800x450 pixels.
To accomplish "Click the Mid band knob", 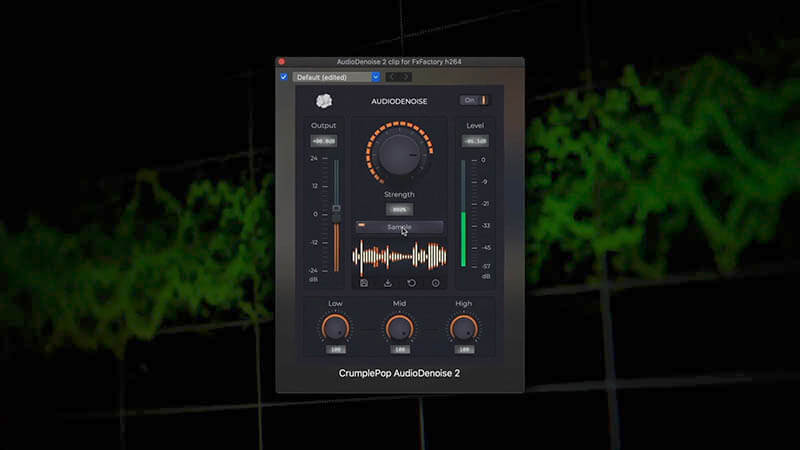I will pos(399,328).
